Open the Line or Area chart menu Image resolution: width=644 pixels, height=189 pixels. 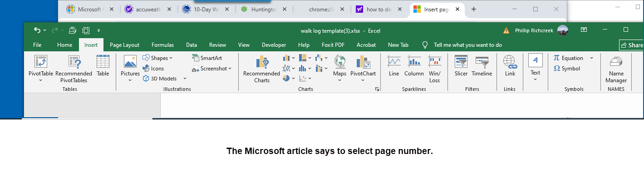(289, 68)
